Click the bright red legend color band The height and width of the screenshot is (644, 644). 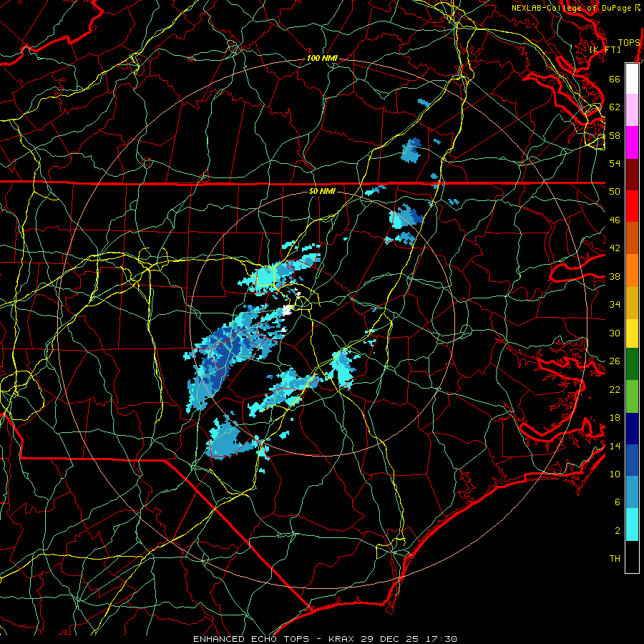pos(632,206)
